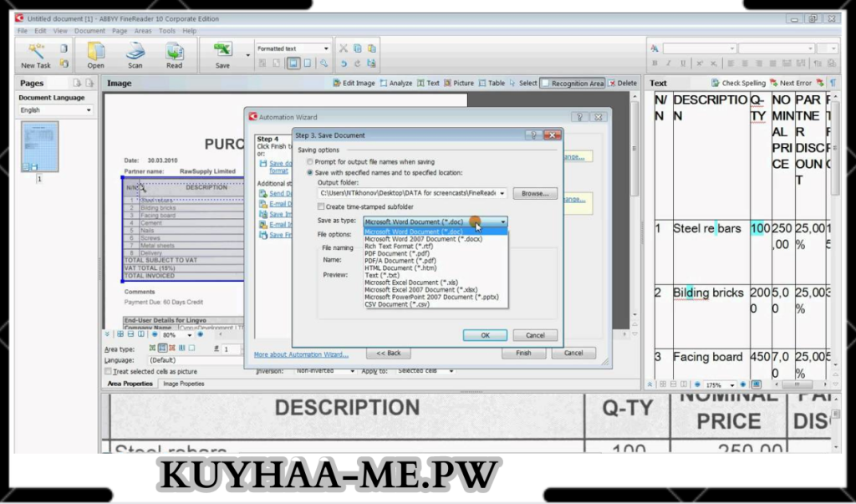Choose PDF Document (*.pdf) option
The height and width of the screenshot is (504, 856).
pos(397,254)
